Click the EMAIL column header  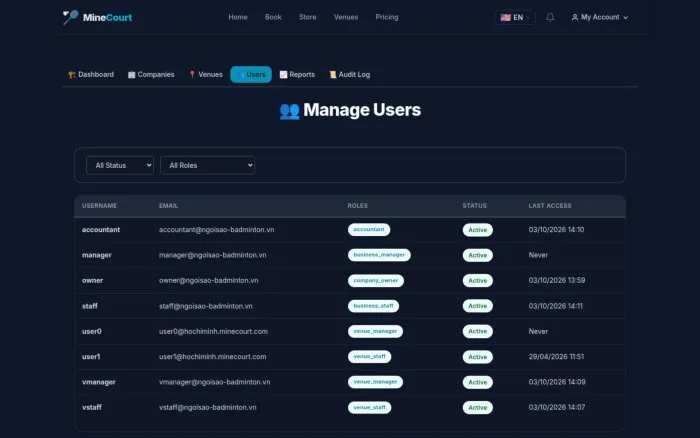[x=168, y=206]
